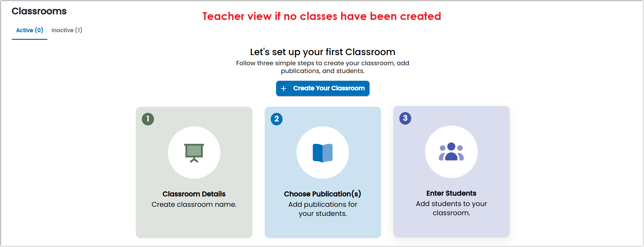Click "Add students to your classroom." text

tap(451, 208)
